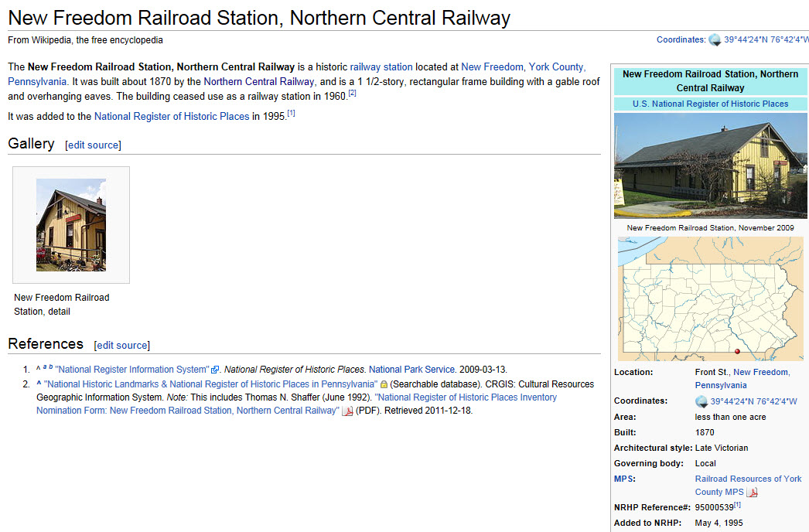Viewport: 809px width, 532px height.
Task: Click the globe icon in infobox Coordinates row
Action: (701, 401)
